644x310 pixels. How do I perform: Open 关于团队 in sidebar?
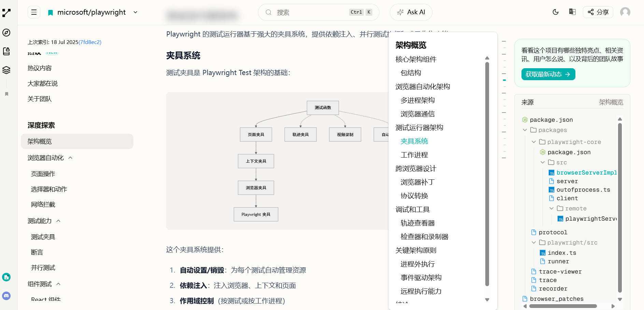click(40, 99)
